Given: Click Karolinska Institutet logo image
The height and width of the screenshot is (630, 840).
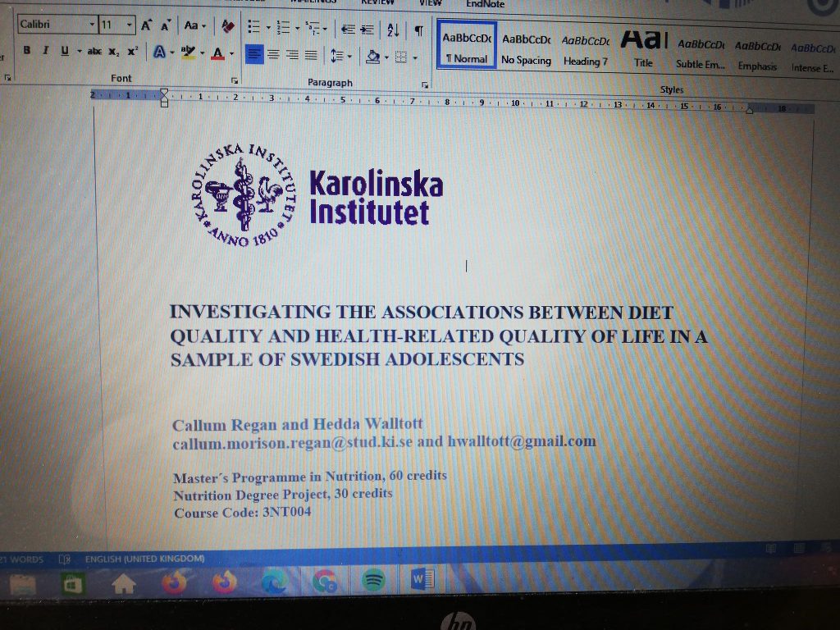Looking at the screenshot, I should 317,196.
